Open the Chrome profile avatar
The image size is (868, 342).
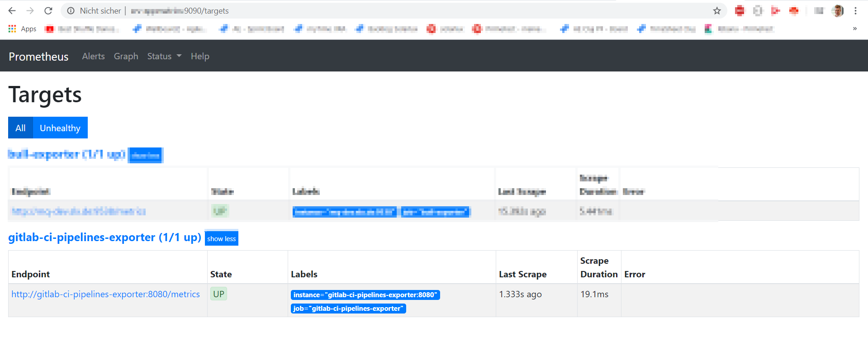tap(838, 10)
